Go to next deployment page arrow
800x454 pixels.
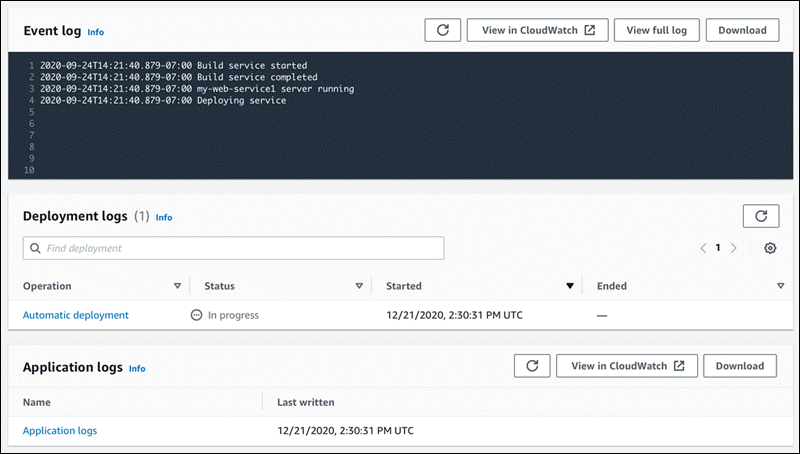click(734, 248)
